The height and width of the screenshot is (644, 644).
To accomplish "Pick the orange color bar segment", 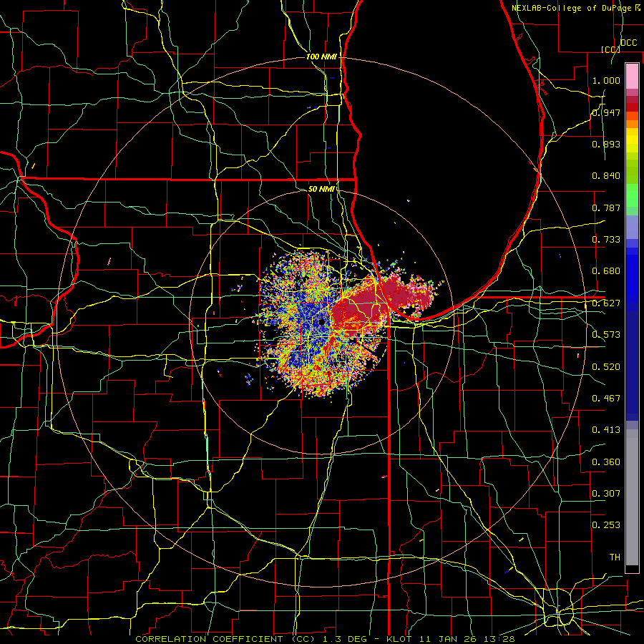I will [x=632, y=124].
